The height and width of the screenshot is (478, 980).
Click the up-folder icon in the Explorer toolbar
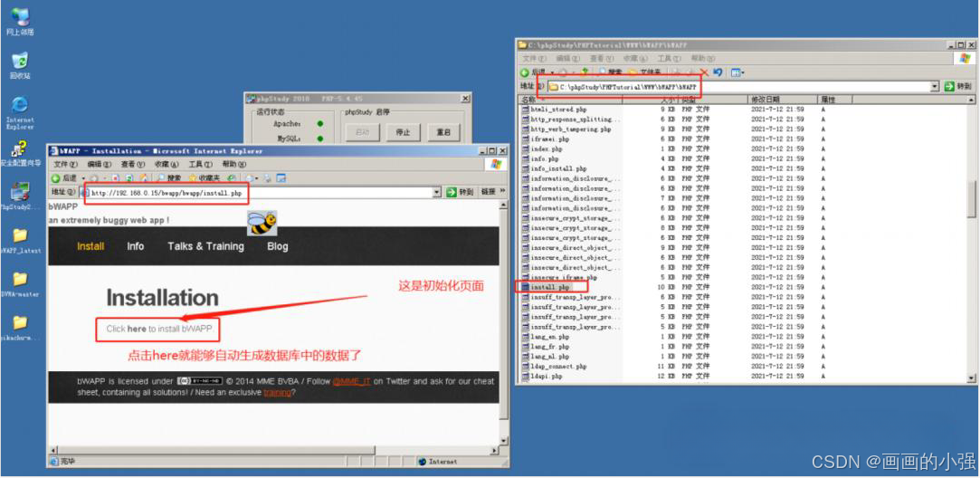pos(585,72)
